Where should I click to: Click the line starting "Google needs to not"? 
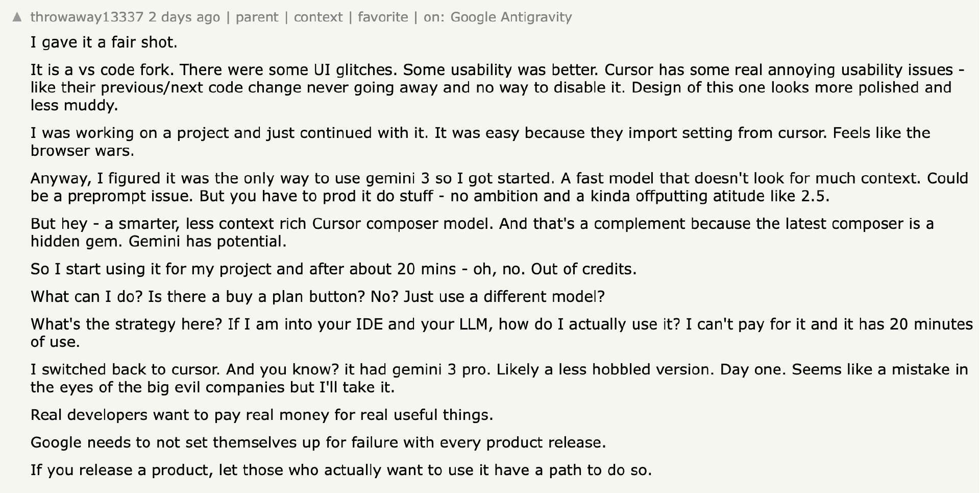click(318, 442)
